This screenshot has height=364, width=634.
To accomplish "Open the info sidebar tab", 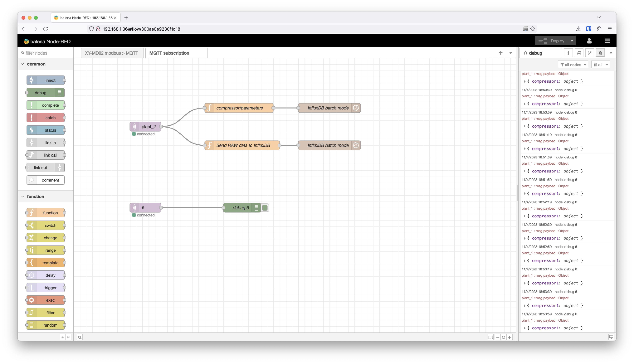I will click(568, 53).
